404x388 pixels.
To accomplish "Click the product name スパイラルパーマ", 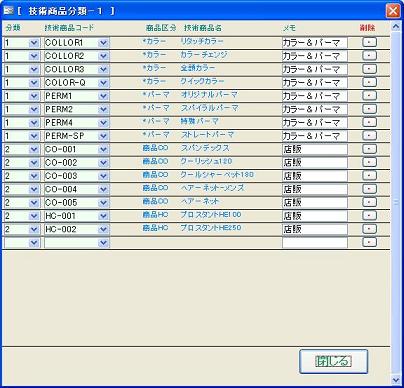I will [210, 108].
